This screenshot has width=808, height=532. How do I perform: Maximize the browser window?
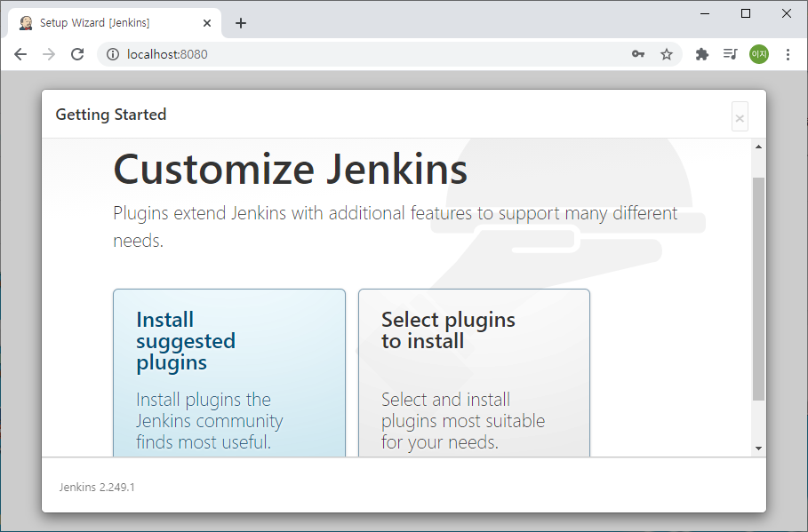coord(746,14)
